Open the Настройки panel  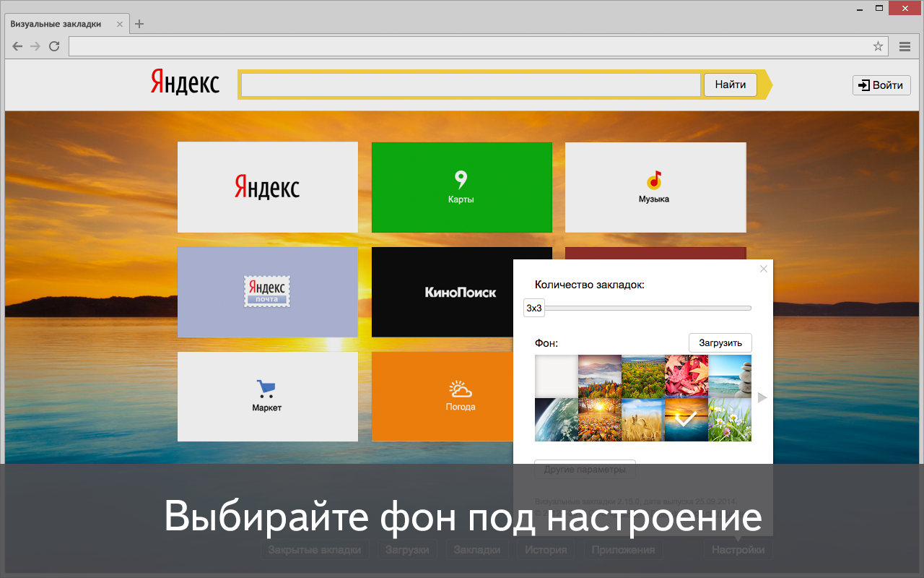coord(737,549)
